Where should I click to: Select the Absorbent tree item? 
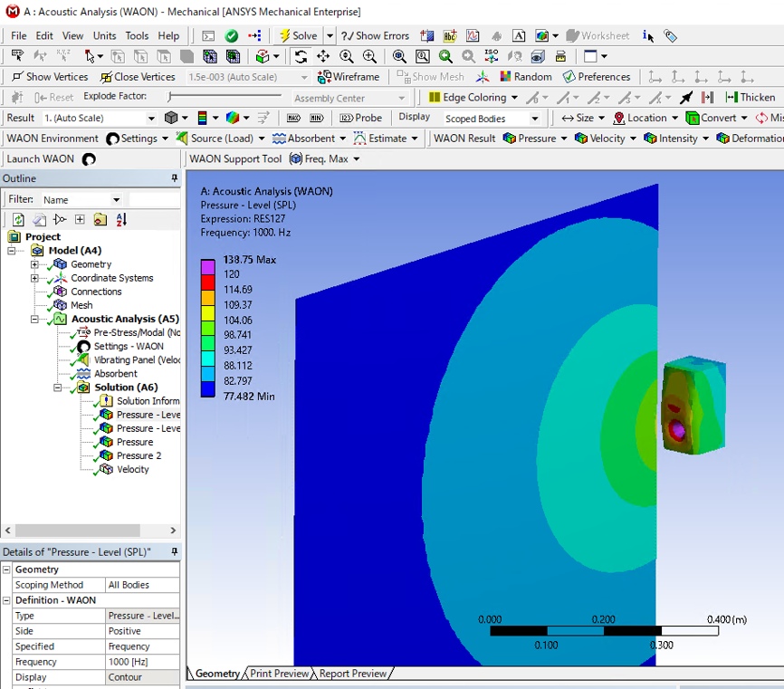(115, 374)
